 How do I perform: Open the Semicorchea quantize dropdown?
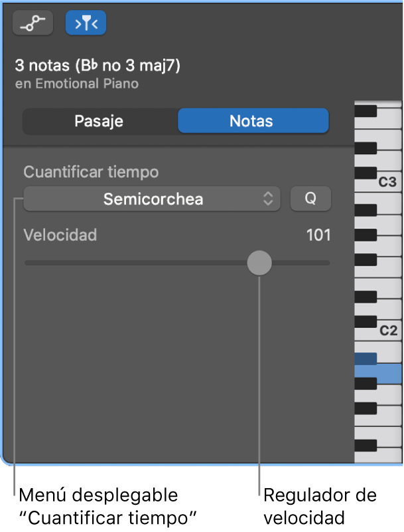[152, 199]
